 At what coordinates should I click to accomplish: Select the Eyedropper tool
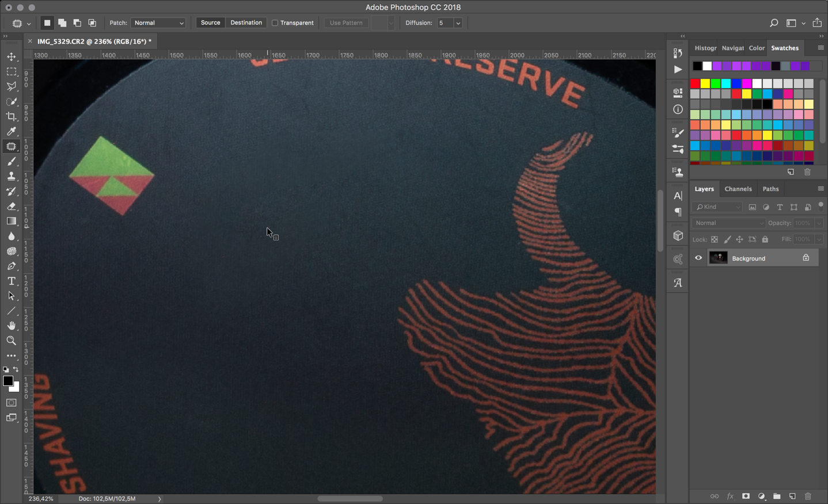click(x=12, y=132)
